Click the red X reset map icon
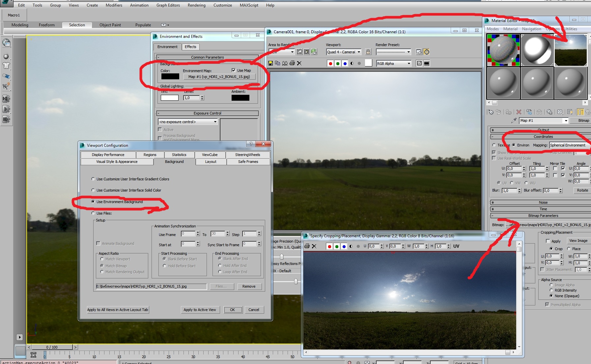This screenshot has height=364, width=591. point(519,112)
